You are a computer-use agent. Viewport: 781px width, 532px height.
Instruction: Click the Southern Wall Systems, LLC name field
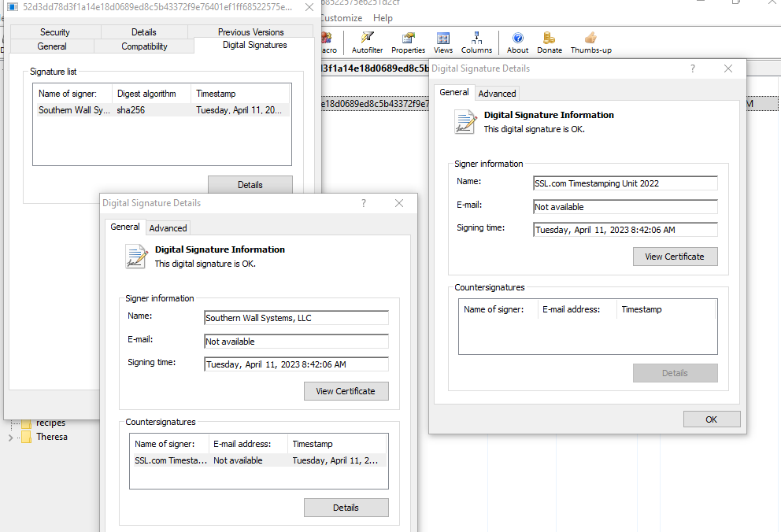296,318
